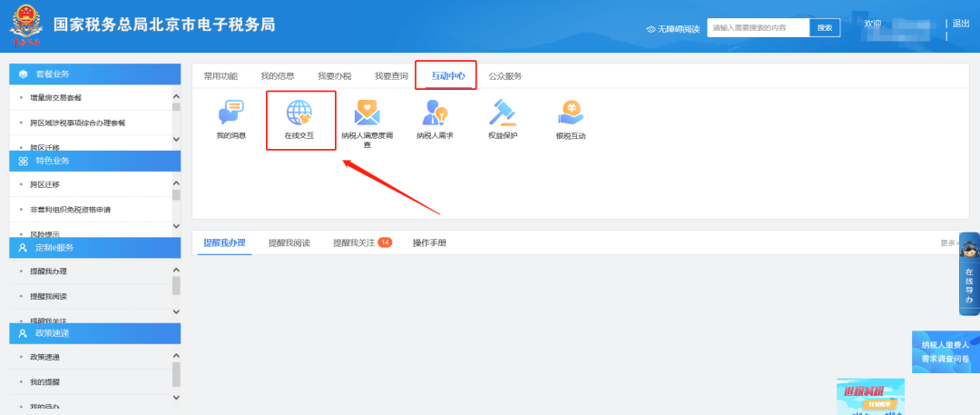
Task: Open the 权益保护 gavel icon
Action: pyautogui.click(x=502, y=114)
